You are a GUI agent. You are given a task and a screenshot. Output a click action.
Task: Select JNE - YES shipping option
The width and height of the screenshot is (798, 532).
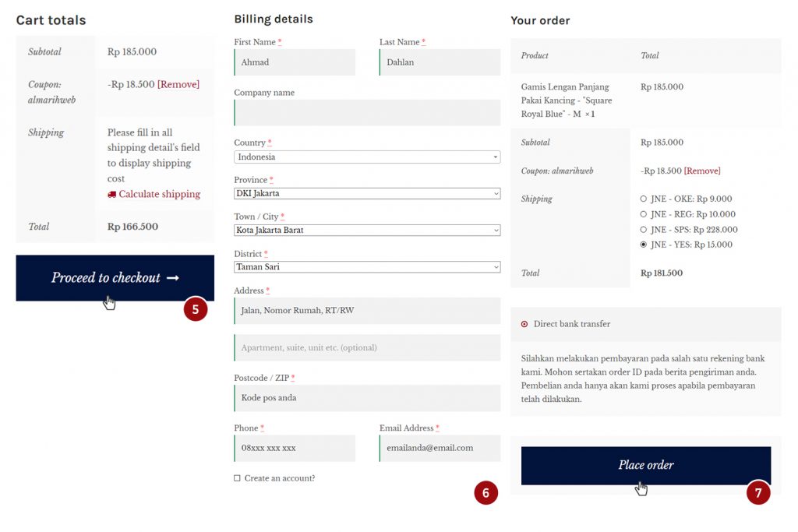coord(644,245)
